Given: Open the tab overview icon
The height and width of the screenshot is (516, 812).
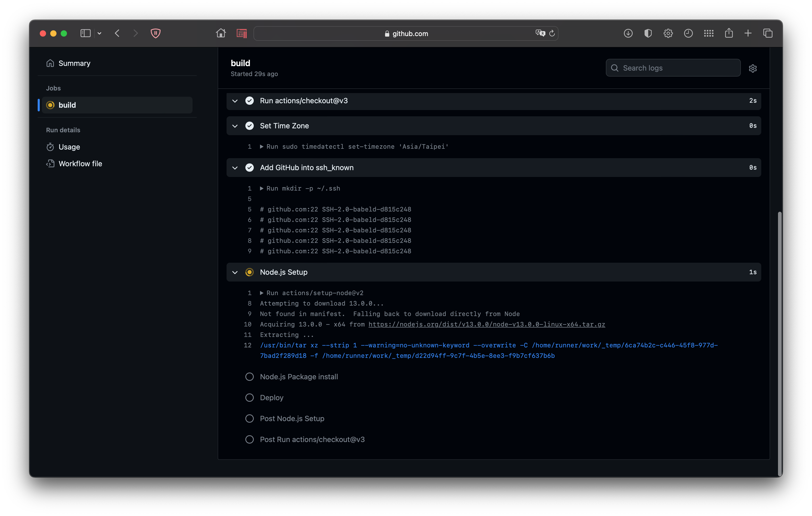Looking at the screenshot, I should [x=768, y=33].
